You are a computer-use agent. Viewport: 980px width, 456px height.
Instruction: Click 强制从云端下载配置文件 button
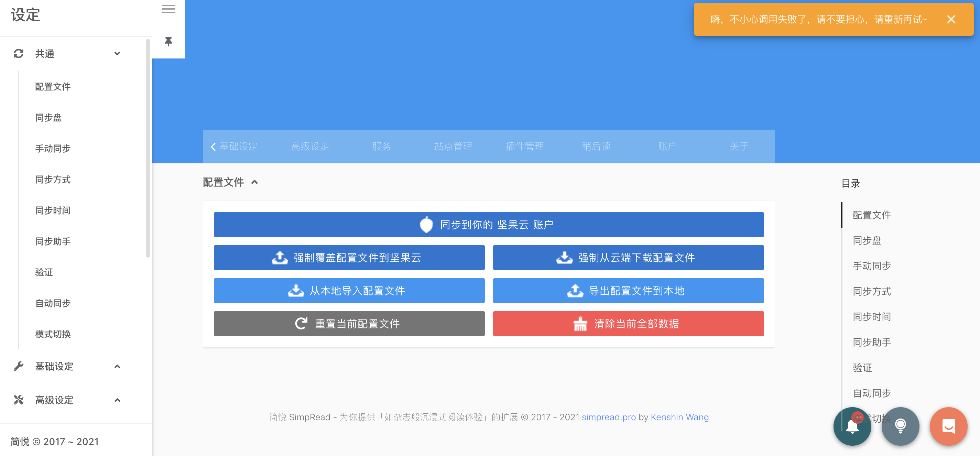pos(628,258)
